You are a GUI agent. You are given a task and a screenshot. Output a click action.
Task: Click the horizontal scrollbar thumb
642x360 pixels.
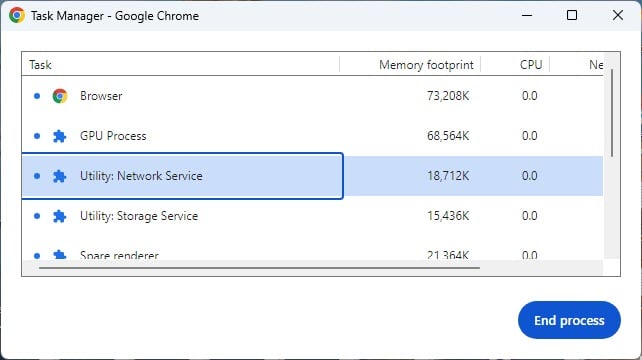point(259,268)
